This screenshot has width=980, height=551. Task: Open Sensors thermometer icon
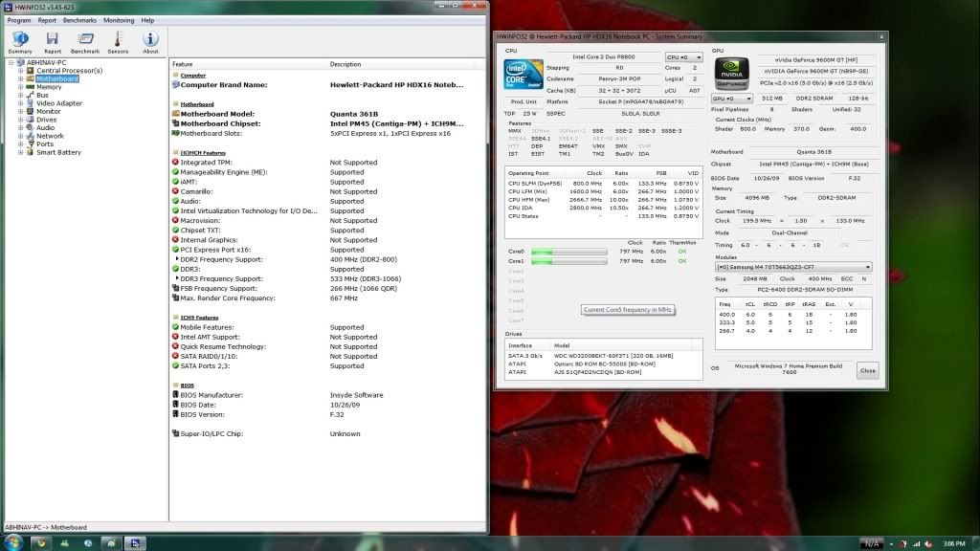(118, 42)
